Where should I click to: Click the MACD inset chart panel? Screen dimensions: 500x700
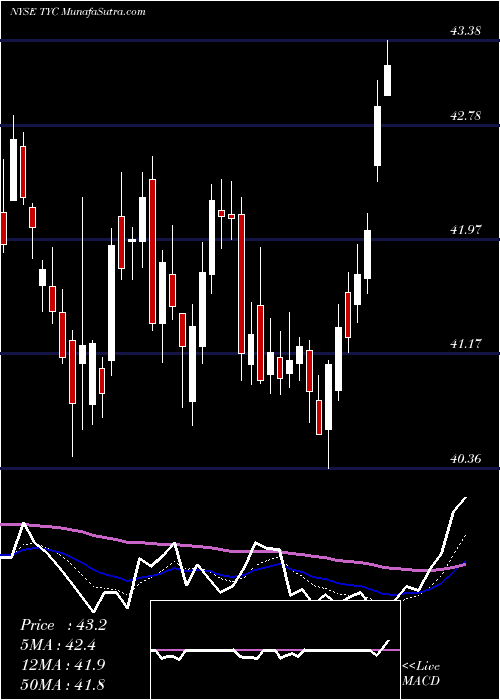[x=275, y=650]
